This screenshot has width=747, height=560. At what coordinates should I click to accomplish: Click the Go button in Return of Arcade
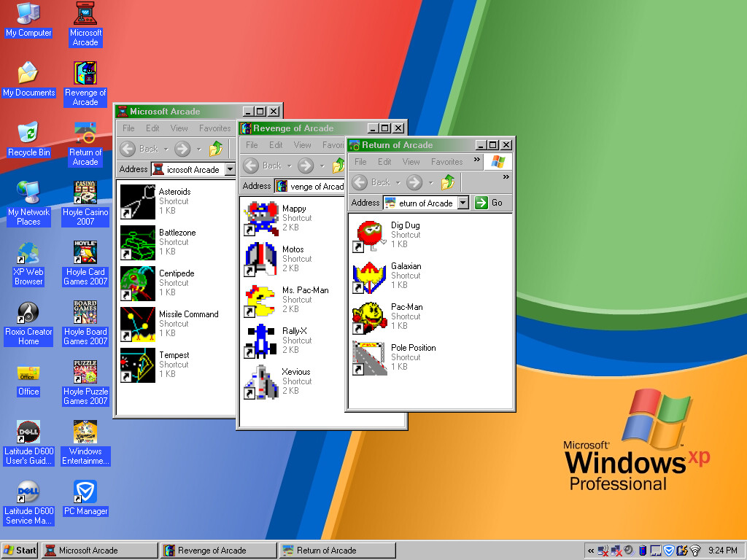click(489, 203)
